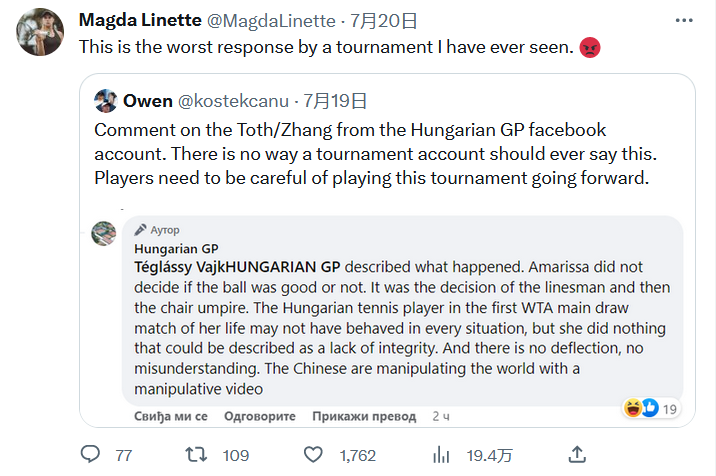The width and height of the screenshot is (716, 476).
Task: Click Прикажи превод to show translation
Action: [364, 415]
